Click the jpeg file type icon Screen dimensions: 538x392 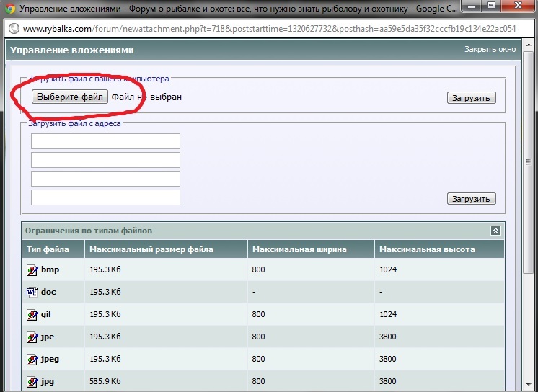click(32, 360)
